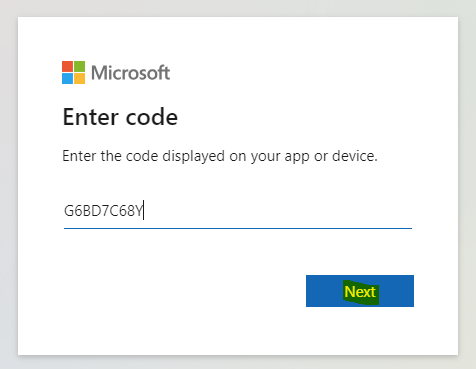Click on the entered code G6BD7C68Y

[x=103, y=211]
